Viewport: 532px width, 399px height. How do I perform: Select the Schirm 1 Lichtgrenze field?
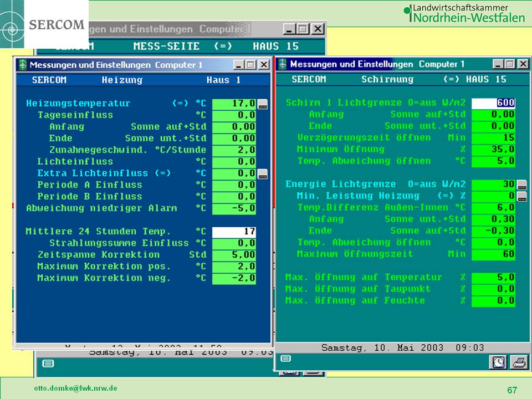tap(493, 103)
